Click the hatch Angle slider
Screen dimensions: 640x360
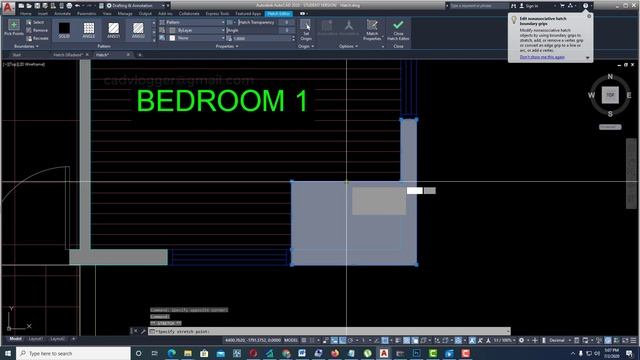coord(251,30)
